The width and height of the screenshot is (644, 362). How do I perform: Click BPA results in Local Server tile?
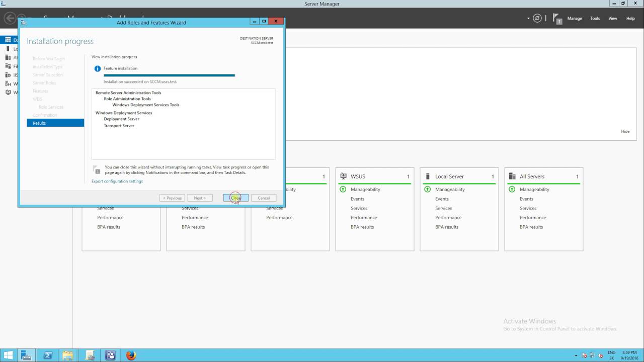tap(447, 227)
